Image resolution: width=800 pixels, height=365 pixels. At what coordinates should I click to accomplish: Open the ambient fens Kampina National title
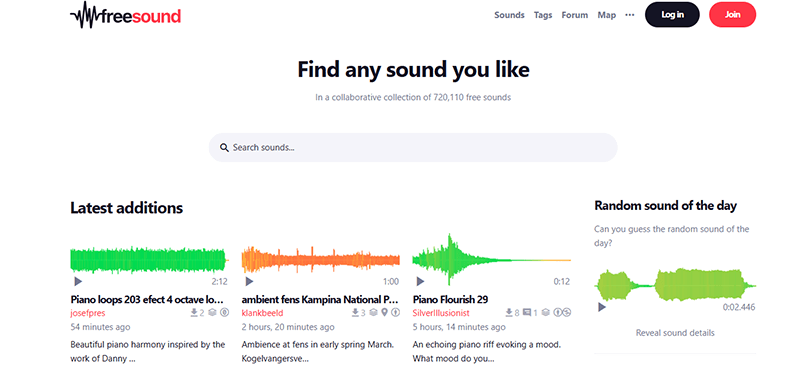[320, 300]
